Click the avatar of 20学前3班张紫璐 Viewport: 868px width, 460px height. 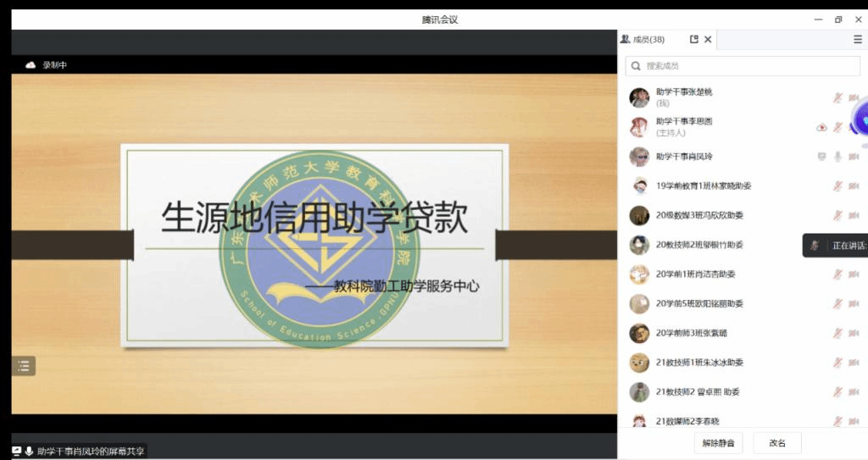tap(639, 333)
